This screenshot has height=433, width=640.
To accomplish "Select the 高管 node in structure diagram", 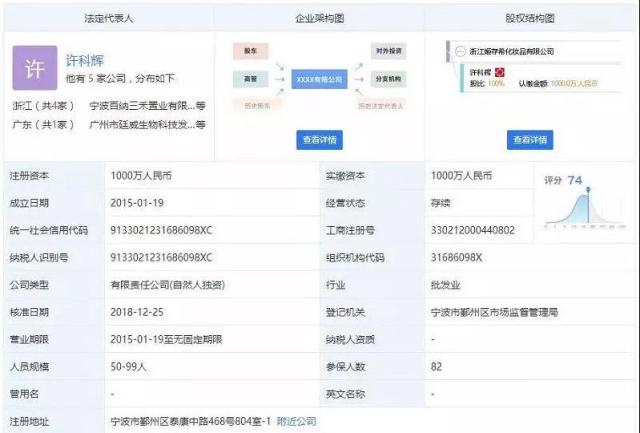I will click(x=251, y=76).
